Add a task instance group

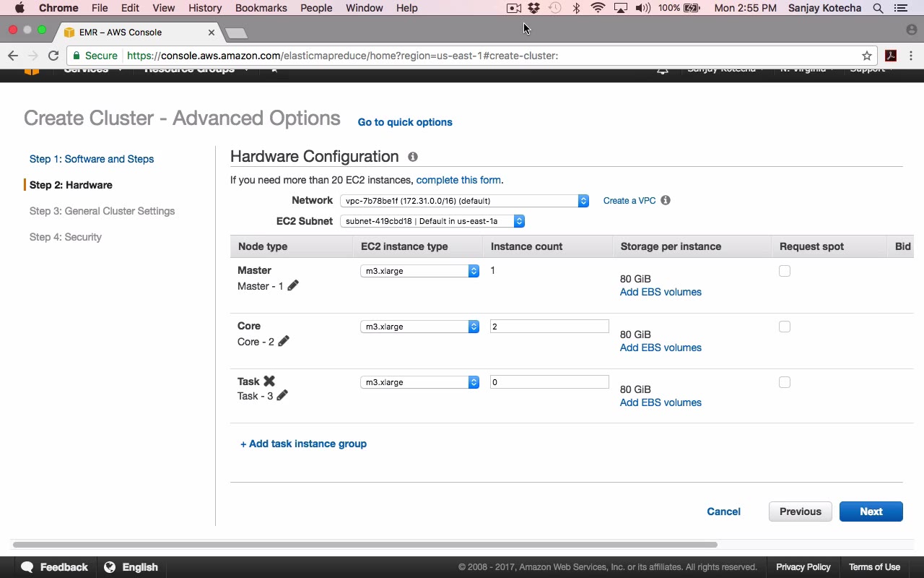click(303, 444)
